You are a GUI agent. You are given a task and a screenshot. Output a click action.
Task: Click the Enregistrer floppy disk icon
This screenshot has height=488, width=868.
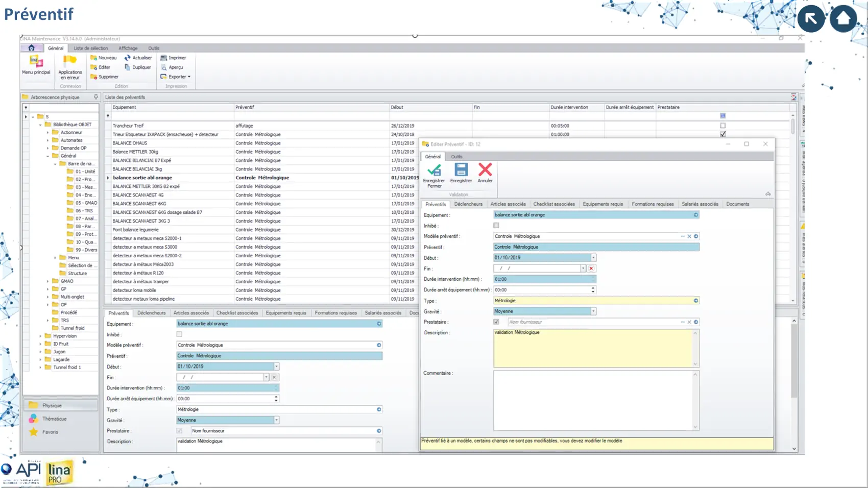click(461, 170)
